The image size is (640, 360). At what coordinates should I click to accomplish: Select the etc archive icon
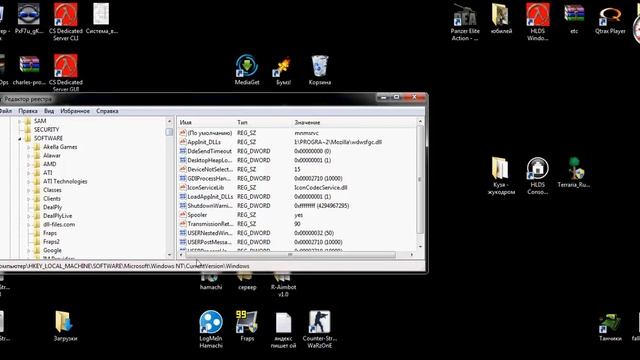tap(574, 19)
